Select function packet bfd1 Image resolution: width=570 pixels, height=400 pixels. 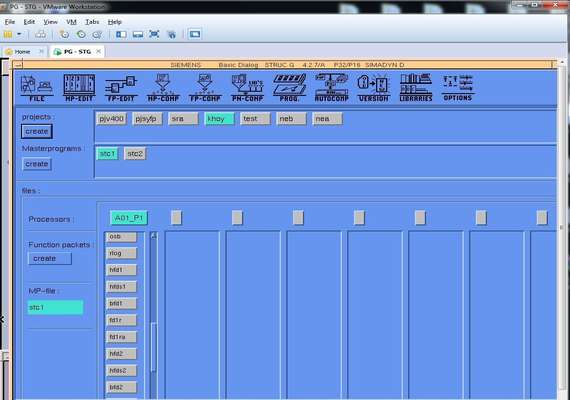point(121,304)
